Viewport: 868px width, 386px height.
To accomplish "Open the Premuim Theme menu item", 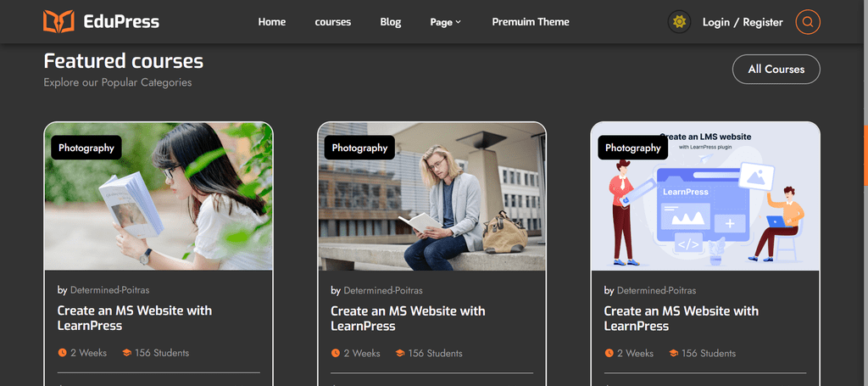I will pos(531,21).
